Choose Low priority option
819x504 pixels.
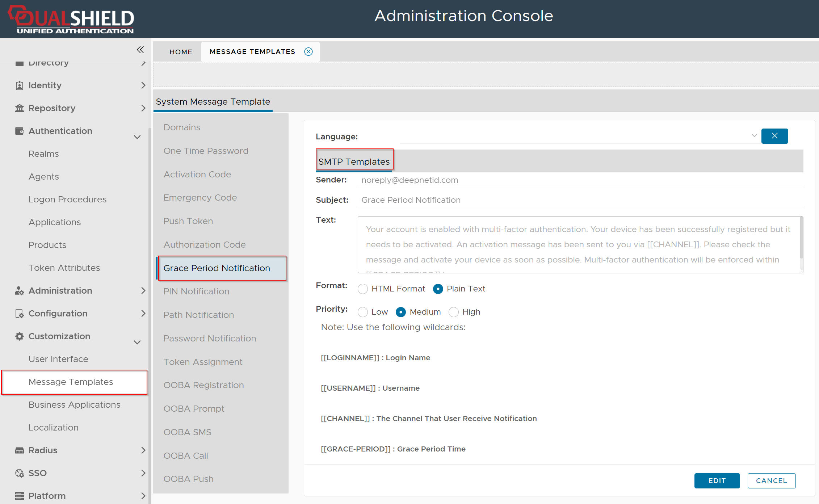pyautogui.click(x=363, y=312)
